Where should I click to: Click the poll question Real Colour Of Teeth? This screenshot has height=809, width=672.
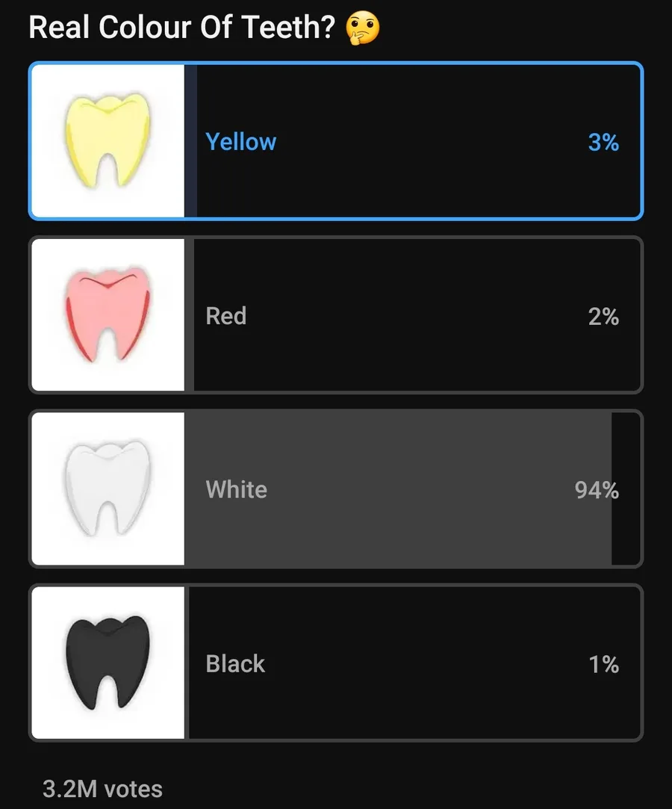click(182, 28)
